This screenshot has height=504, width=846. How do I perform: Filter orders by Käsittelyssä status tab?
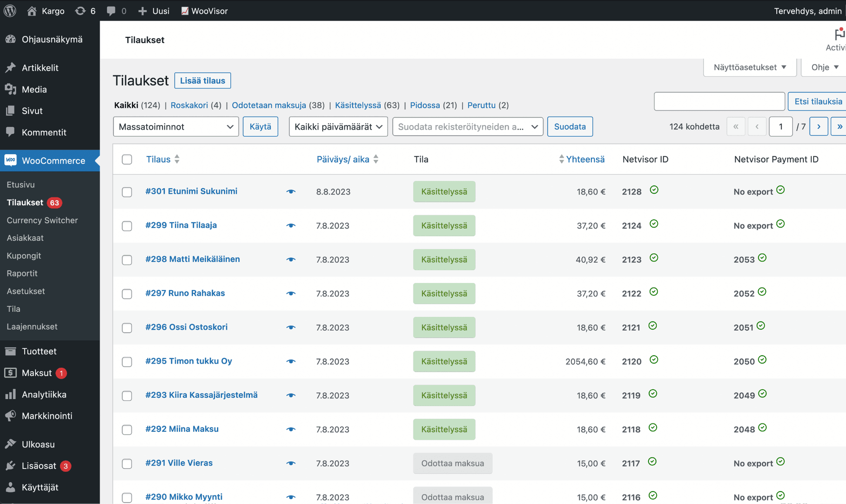pos(357,105)
